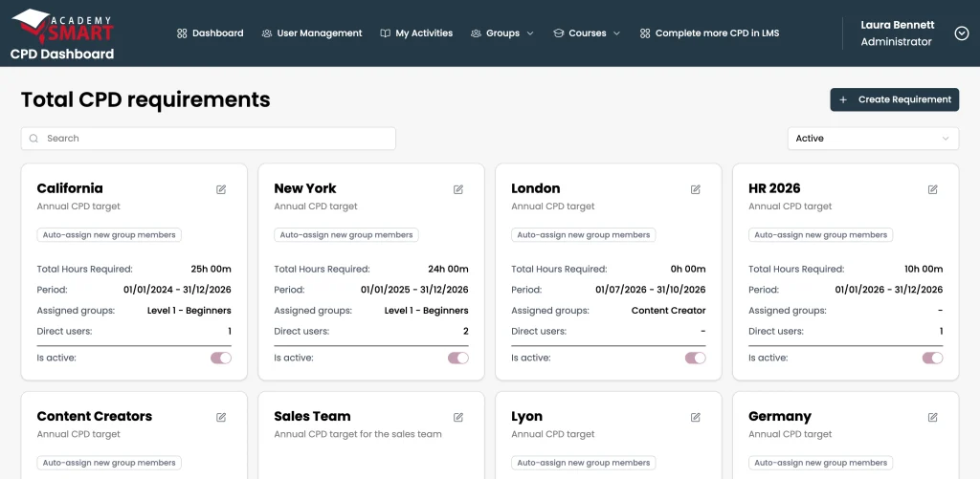Click Auto-assign tag on the Lyon card

[583, 463]
